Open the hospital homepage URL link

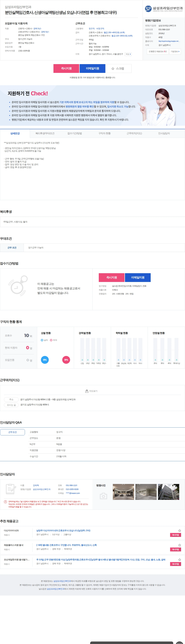(169, 41)
